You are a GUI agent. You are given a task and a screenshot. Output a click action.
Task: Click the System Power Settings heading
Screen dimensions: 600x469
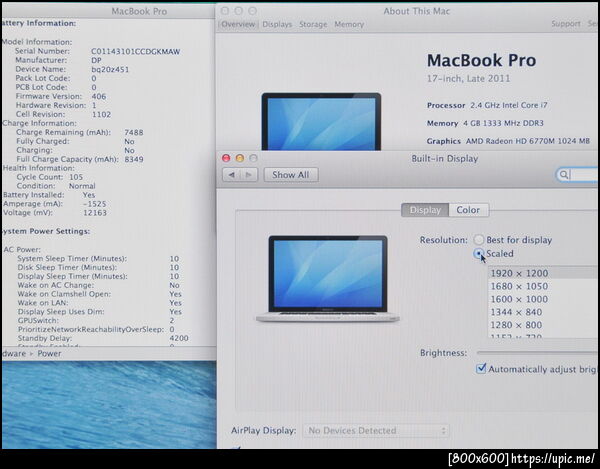coord(46,231)
